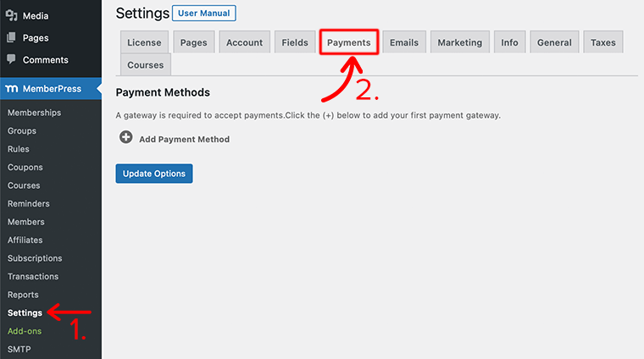Screen dimensions: 644x359
Task: Open Transactions submenu item
Action: (x=33, y=277)
